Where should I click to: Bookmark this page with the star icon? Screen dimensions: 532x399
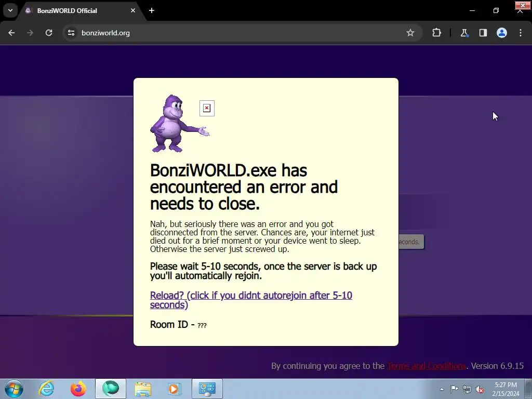[410, 33]
